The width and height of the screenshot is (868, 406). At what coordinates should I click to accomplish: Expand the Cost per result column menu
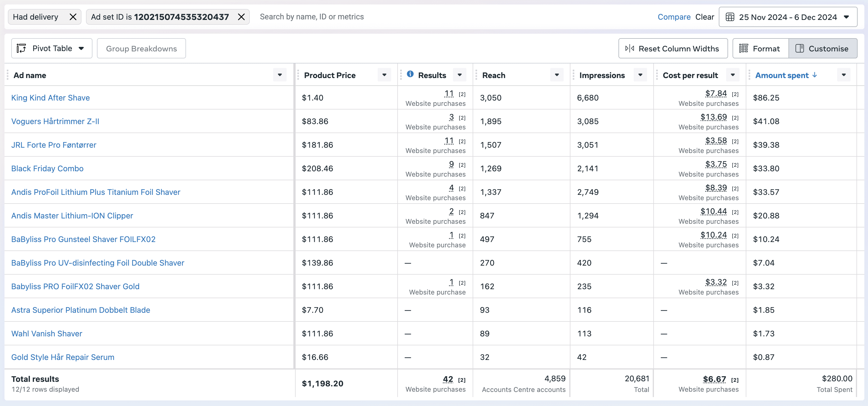coord(733,75)
